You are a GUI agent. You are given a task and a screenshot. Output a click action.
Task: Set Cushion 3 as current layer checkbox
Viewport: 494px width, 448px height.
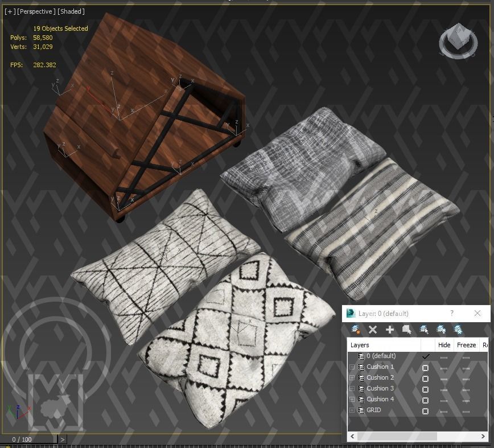pyautogui.click(x=425, y=389)
